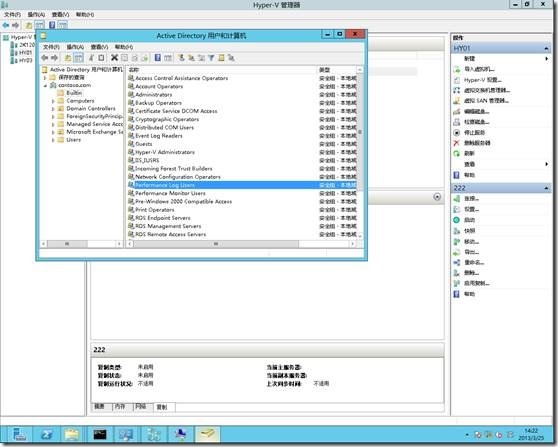Screen dimensions: 558x447
Task: Click the Back arrow in the Active Directory toolbar
Action: 45,58
